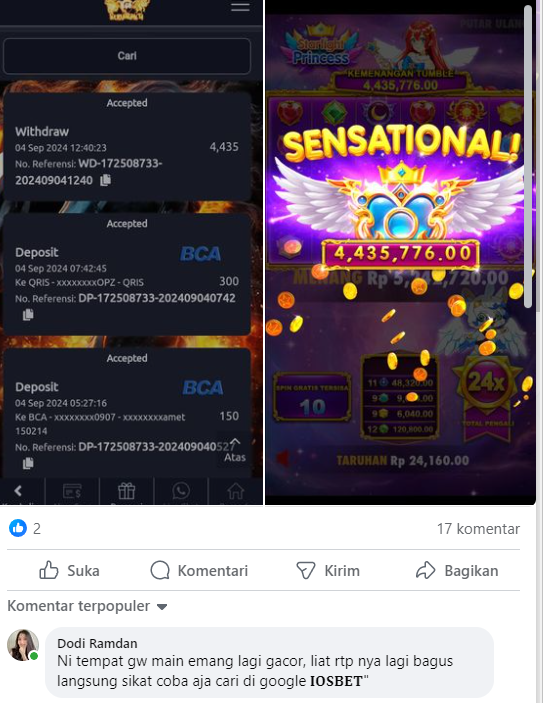Image resolution: width=543 pixels, height=703 pixels.
Task: Go to home icon in bottom bar
Action: 235,491
